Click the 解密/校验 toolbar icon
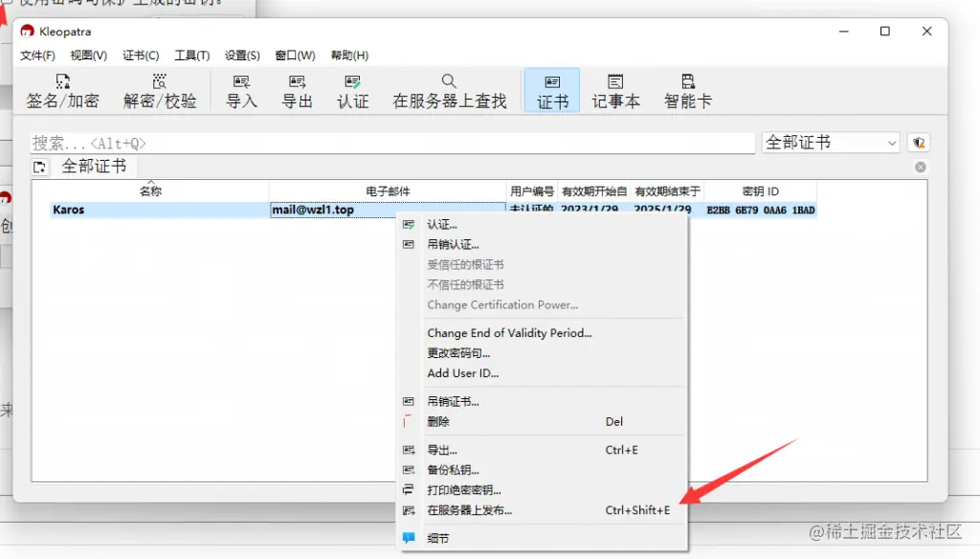The image size is (980, 559). click(160, 81)
